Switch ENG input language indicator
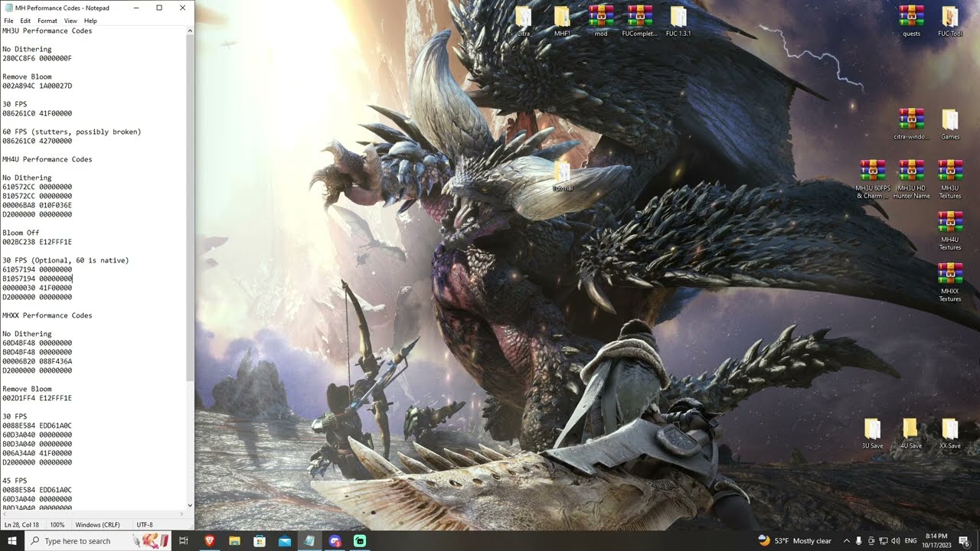Screen dimensions: 980x551 coord(911,541)
